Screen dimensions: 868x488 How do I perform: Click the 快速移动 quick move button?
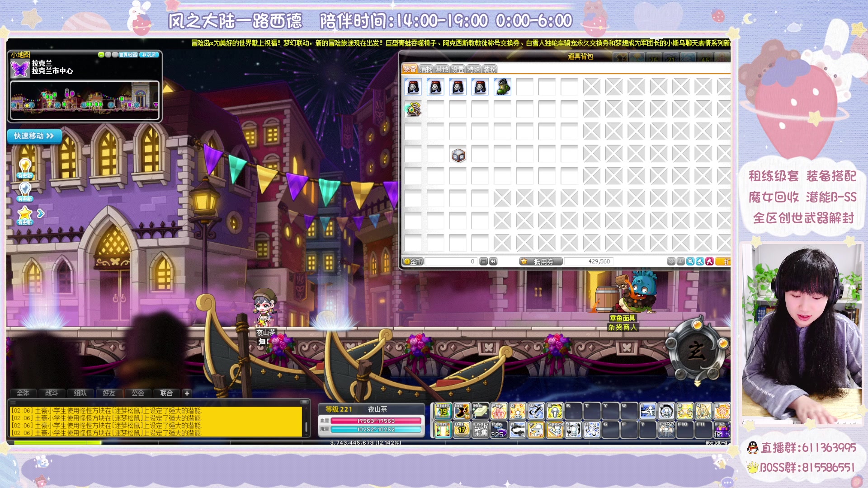click(x=34, y=136)
